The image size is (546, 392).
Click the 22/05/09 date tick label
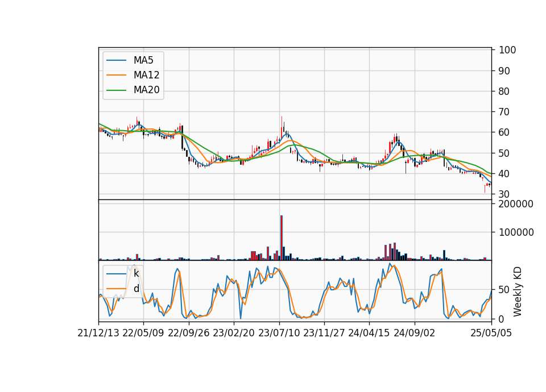coord(143,333)
